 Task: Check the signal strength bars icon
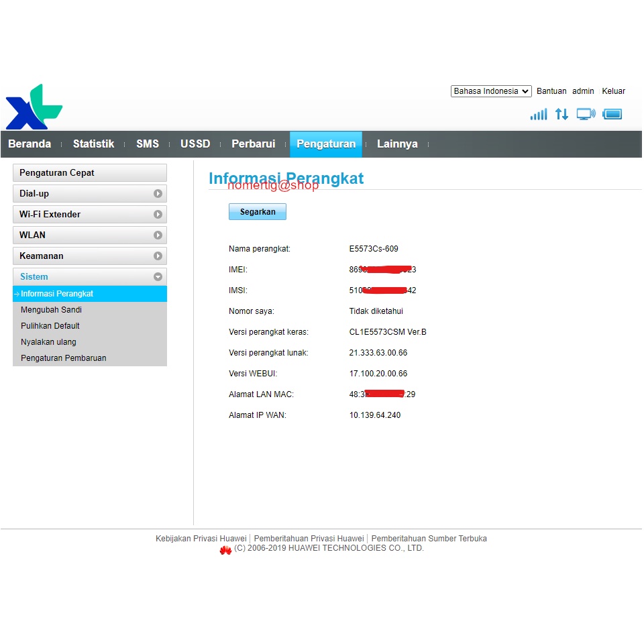click(x=539, y=114)
